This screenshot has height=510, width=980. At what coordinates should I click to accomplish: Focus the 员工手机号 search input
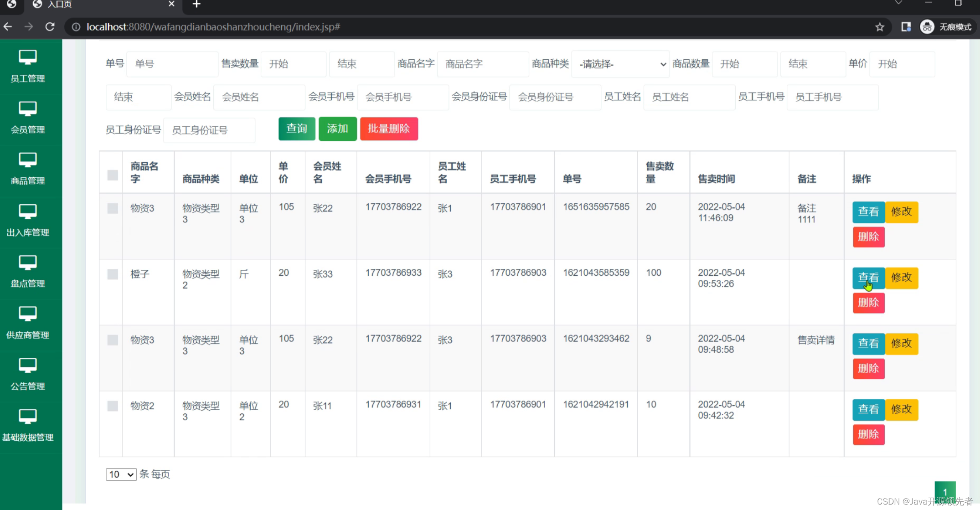click(832, 97)
